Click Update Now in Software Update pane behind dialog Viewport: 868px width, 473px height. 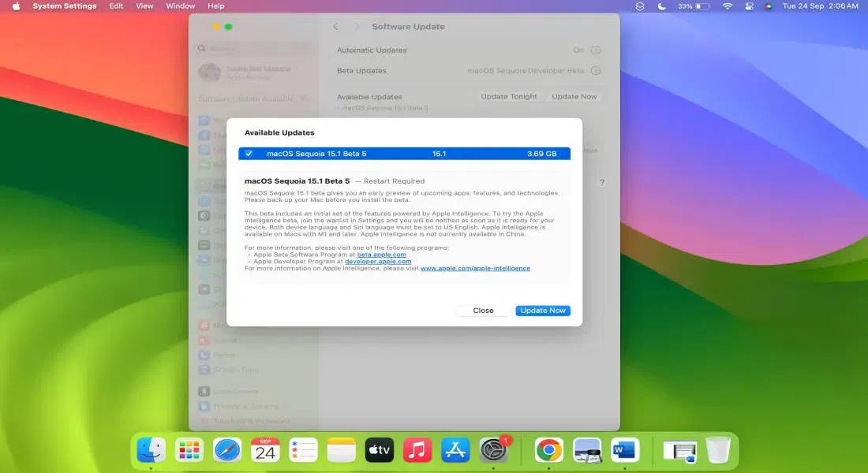(574, 96)
